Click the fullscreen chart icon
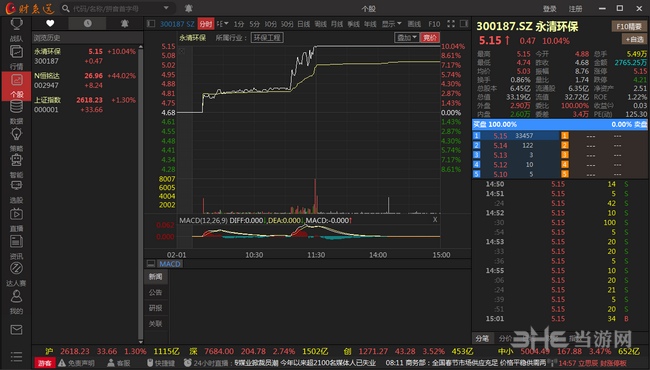650x370 pixels. coord(451,24)
